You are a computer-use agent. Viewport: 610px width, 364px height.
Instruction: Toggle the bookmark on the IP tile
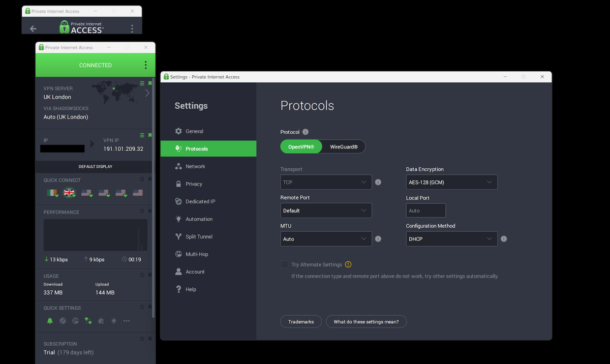click(x=149, y=135)
